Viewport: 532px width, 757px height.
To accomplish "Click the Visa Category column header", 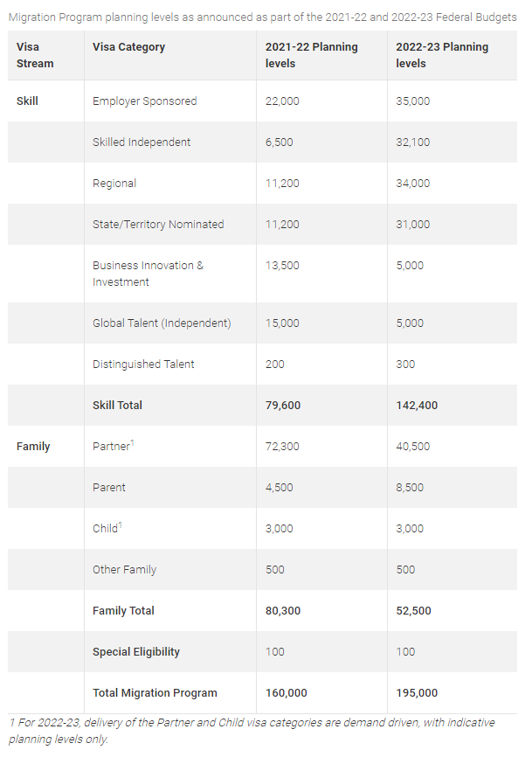I will pos(128,47).
